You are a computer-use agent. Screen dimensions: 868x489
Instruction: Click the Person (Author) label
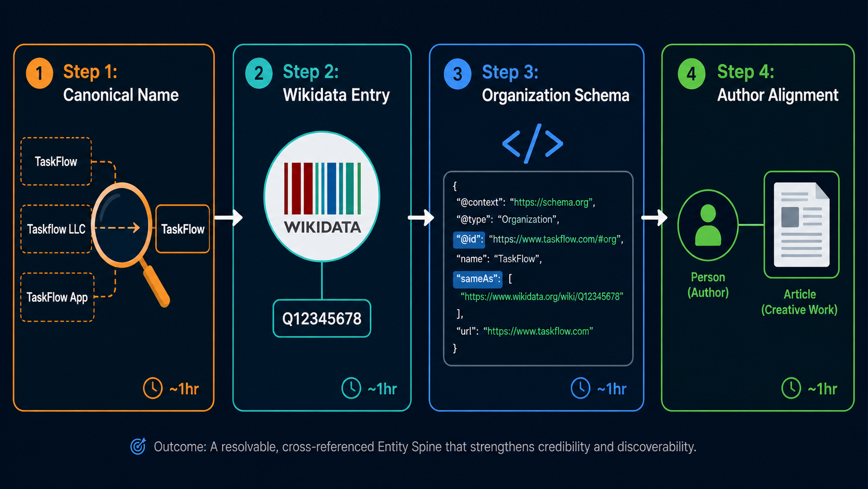point(708,285)
